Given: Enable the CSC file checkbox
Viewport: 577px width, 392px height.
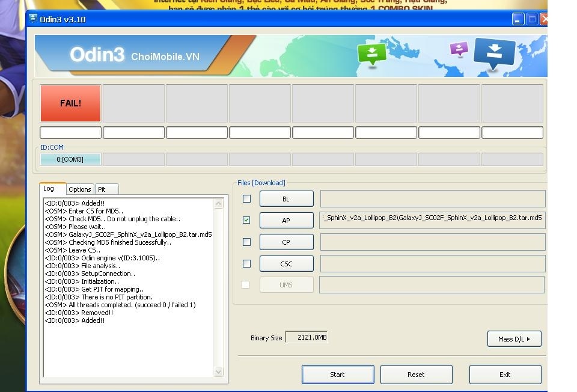Looking at the screenshot, I should 246,263.
